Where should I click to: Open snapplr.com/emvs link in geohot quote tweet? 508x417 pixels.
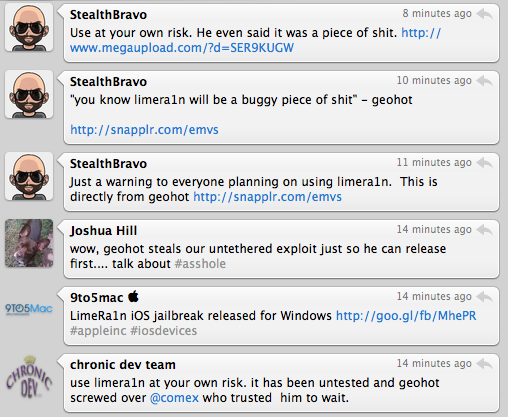pos(144,130)
